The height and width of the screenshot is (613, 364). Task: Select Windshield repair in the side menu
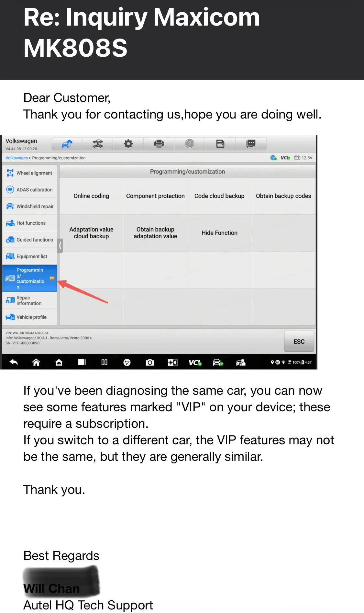30,206
